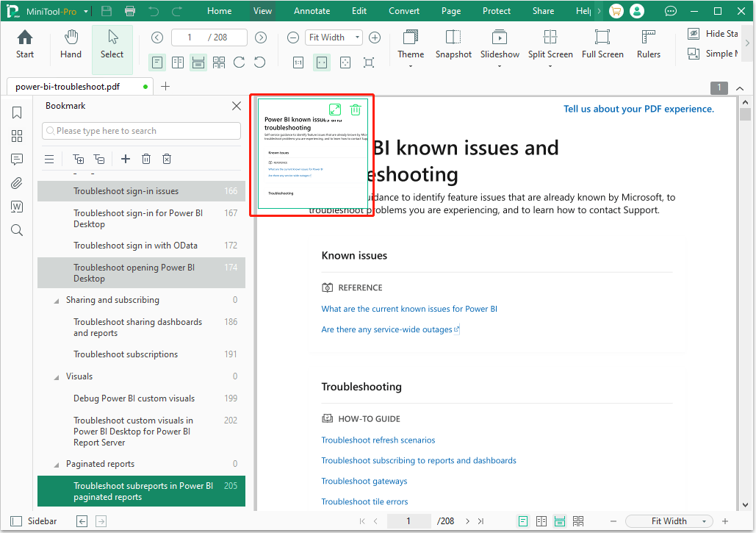This screenshot has width=756, height=533.
Task: Toggle scrolling view mode in ribbon
Action: coord(198,62)
